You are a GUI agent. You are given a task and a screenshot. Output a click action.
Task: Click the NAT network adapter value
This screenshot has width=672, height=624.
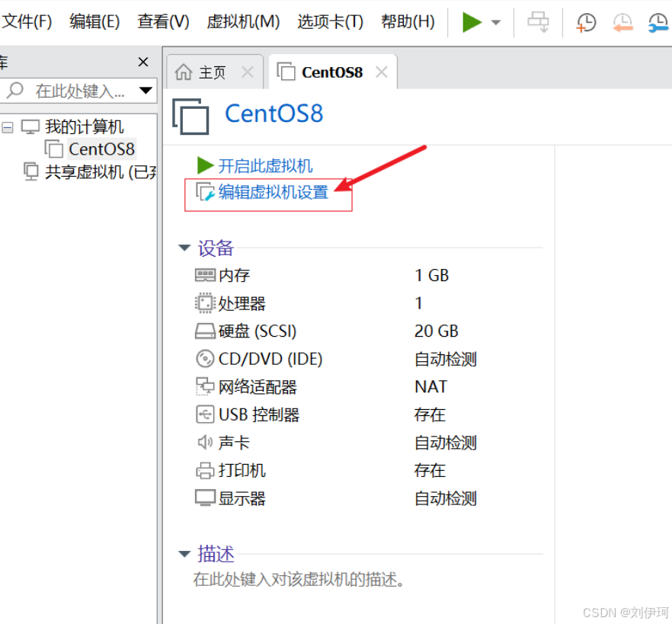pyautogui.click(x=430, y=386)
